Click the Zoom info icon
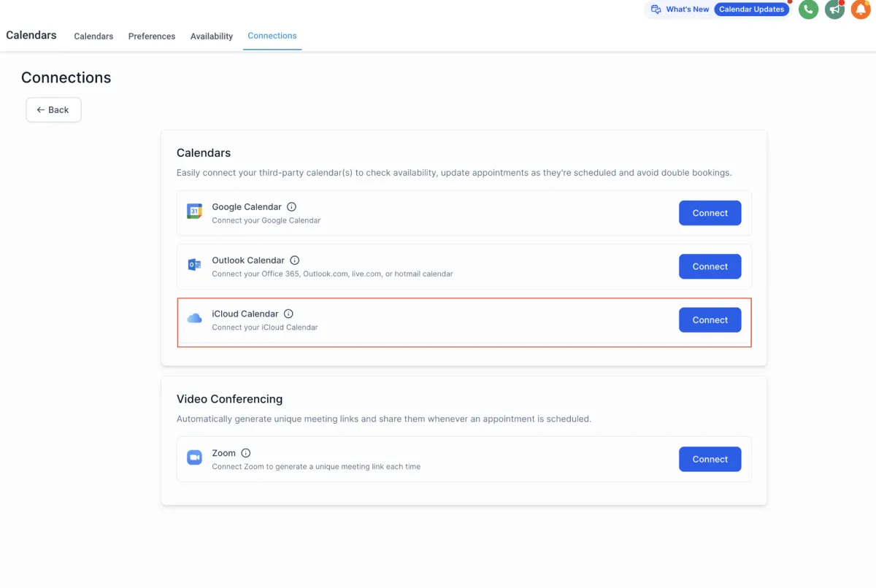 [x=246, y=453]
